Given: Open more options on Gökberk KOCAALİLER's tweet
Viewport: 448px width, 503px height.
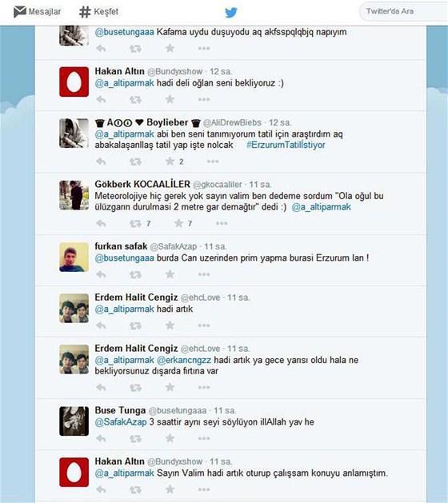Looking at the screenshot, I should click(x=222, y=223).
